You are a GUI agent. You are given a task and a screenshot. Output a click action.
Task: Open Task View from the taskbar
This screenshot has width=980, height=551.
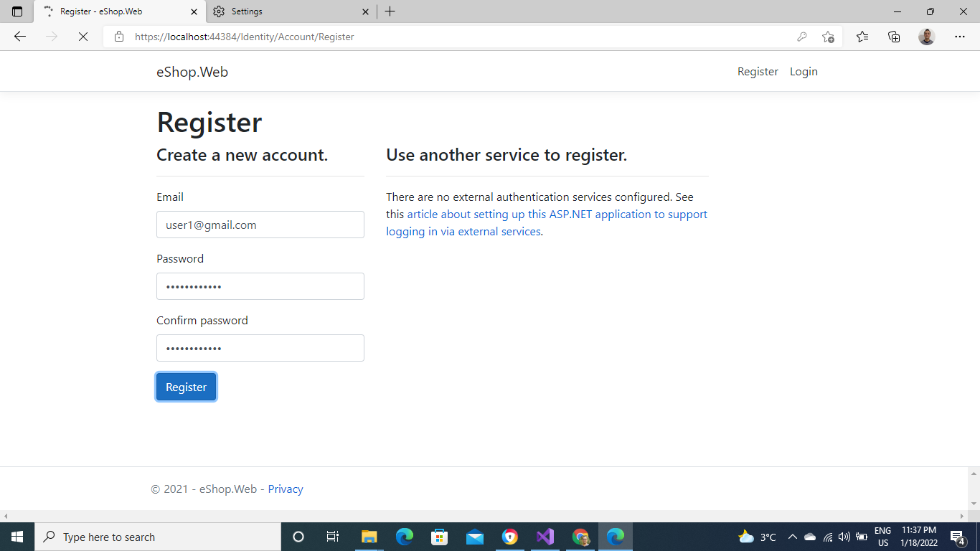tap(333, 537)
